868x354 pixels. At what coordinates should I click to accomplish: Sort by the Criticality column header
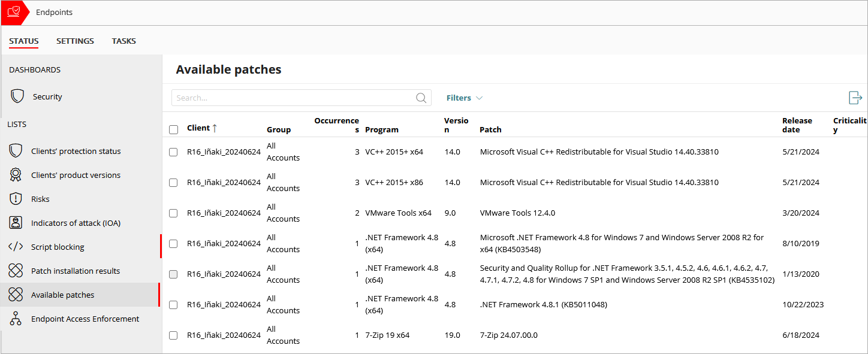point(850,125)
